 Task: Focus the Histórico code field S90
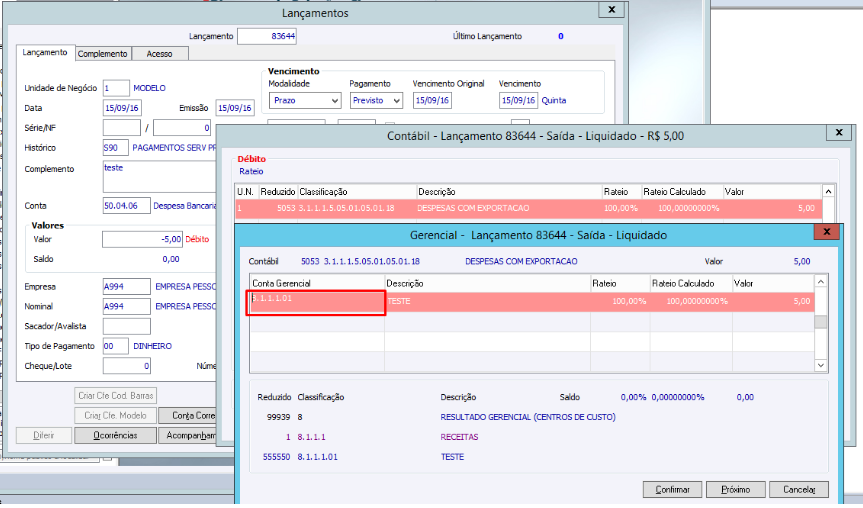(x=115, y=147)
